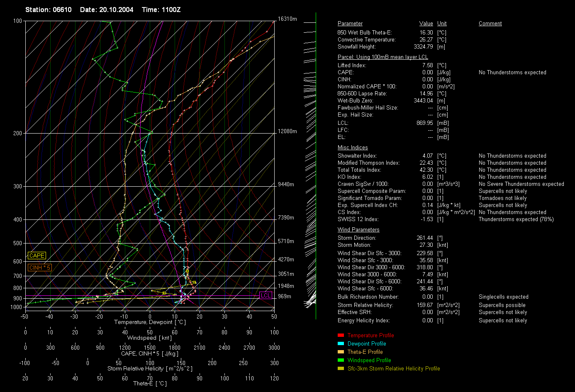575x392 pixels.
Task: Click the Temperature Profile legend text
Action: pyautogui.click(x=370, y=336)
